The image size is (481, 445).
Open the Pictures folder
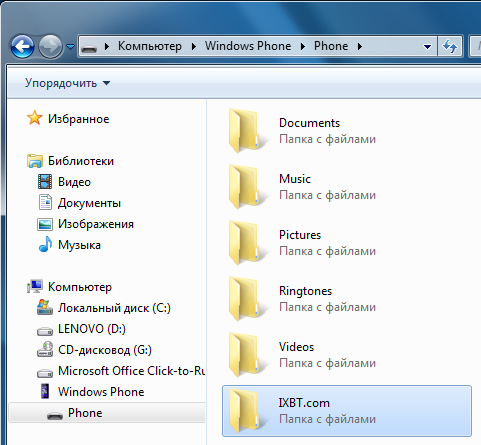coord(300,235)
